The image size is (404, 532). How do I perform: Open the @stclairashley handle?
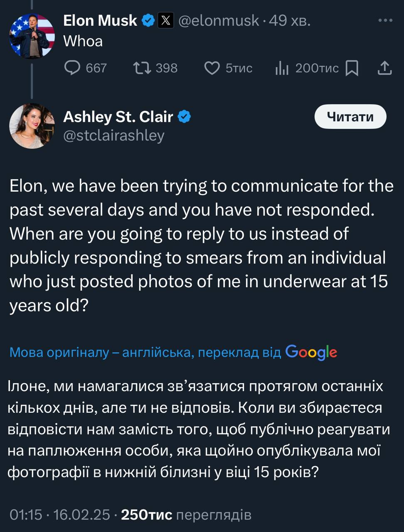point(114,135)
